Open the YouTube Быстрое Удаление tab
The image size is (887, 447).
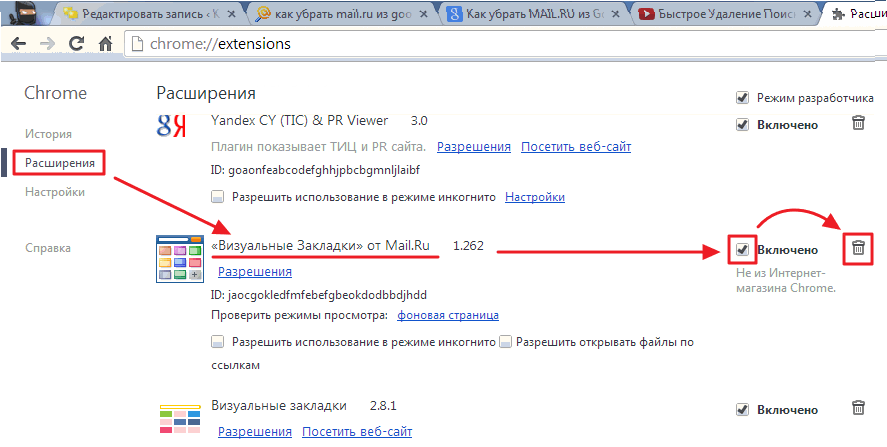(x=724, y=14)
